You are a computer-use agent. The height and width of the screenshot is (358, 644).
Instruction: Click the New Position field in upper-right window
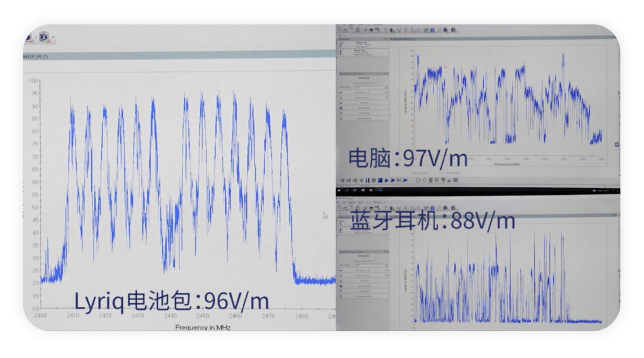370,87
